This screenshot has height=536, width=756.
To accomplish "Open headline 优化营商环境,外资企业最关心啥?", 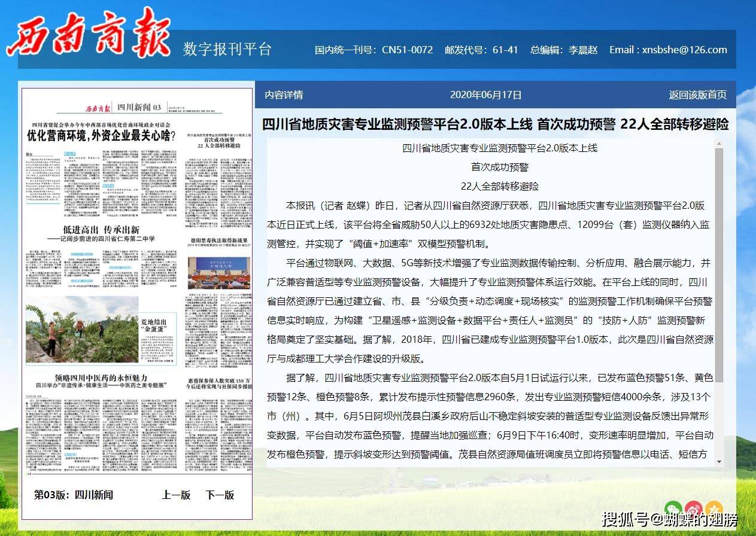I will (101, 136).
